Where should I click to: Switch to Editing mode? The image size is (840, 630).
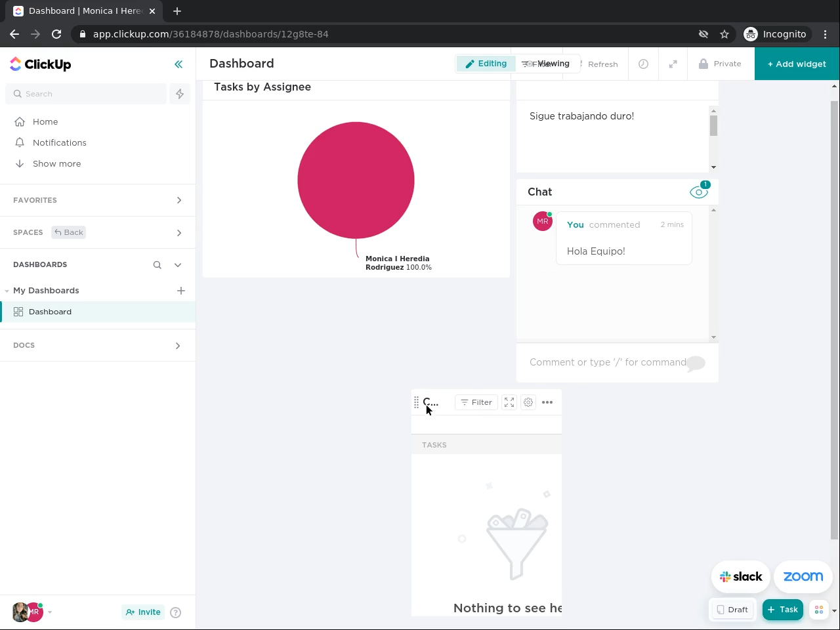tap(486, 64)
